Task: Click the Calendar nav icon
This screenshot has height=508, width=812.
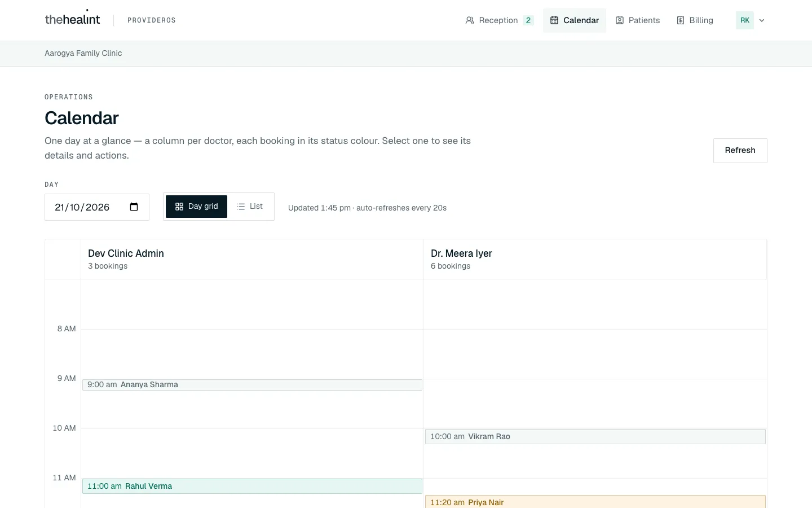Action: (554, 20)
